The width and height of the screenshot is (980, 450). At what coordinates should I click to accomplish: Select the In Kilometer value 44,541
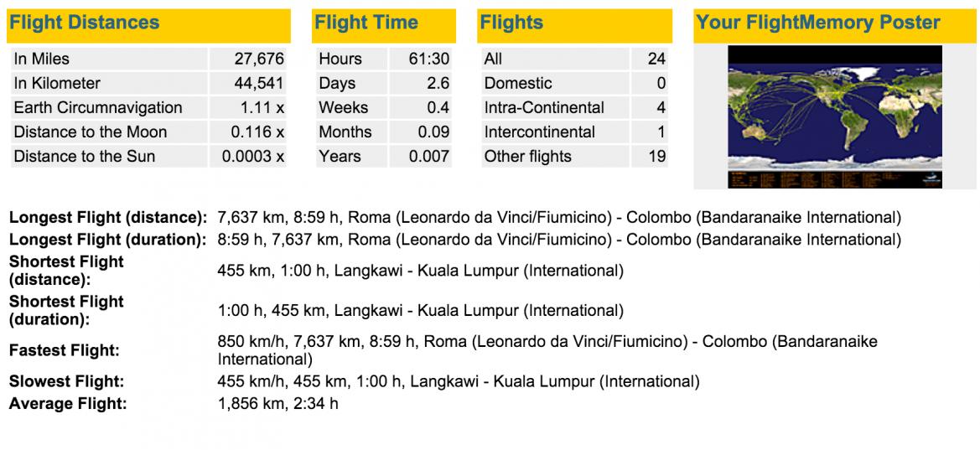tap(259, 83)
